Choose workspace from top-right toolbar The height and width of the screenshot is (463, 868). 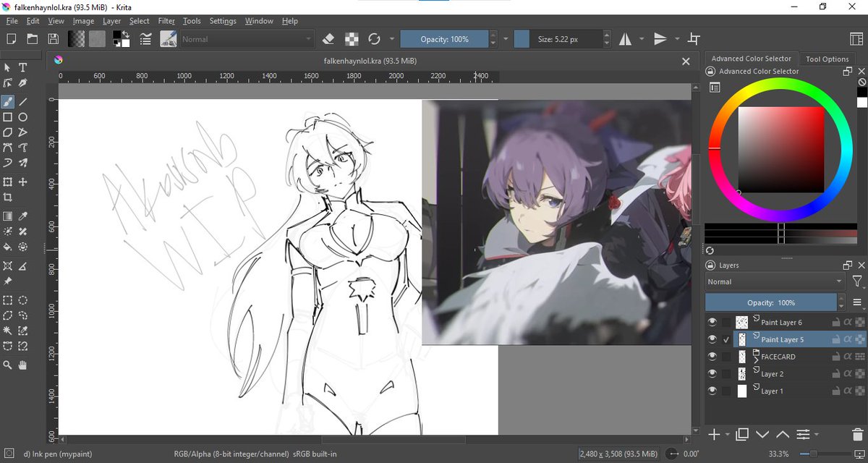856,39
